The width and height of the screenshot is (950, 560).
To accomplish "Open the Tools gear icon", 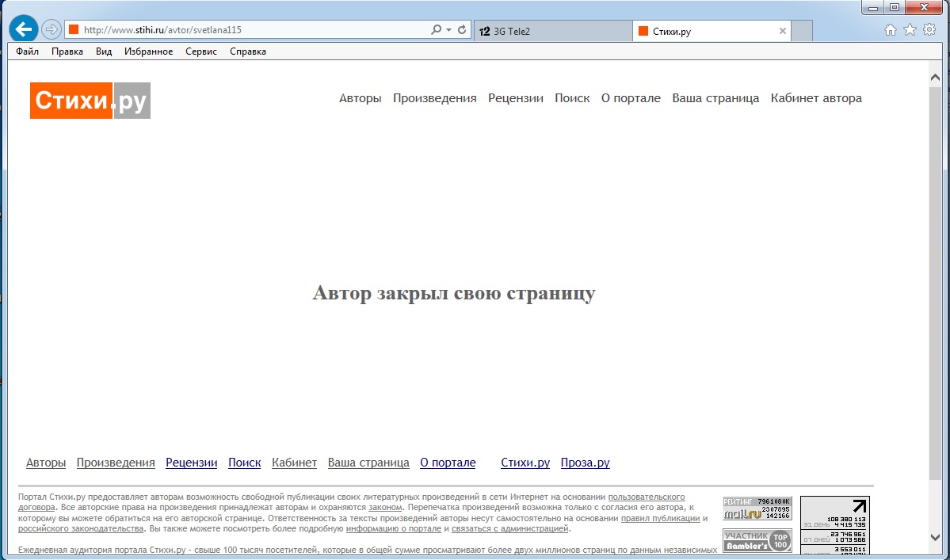I will [929, 30].
